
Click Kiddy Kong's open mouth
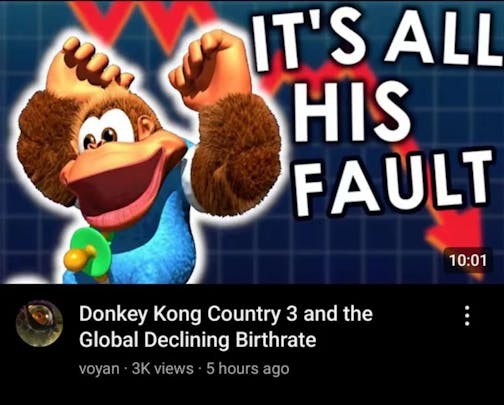pyautogui.click(x=125, y=188)
